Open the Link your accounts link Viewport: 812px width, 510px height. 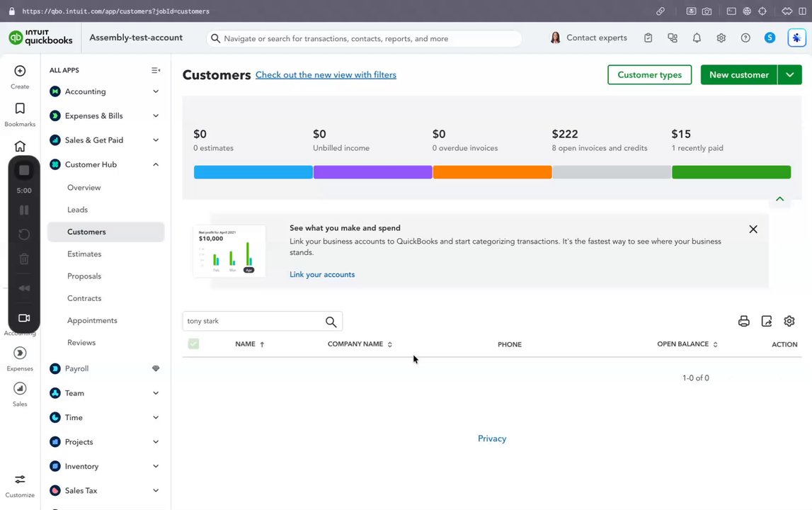[322, 274]
